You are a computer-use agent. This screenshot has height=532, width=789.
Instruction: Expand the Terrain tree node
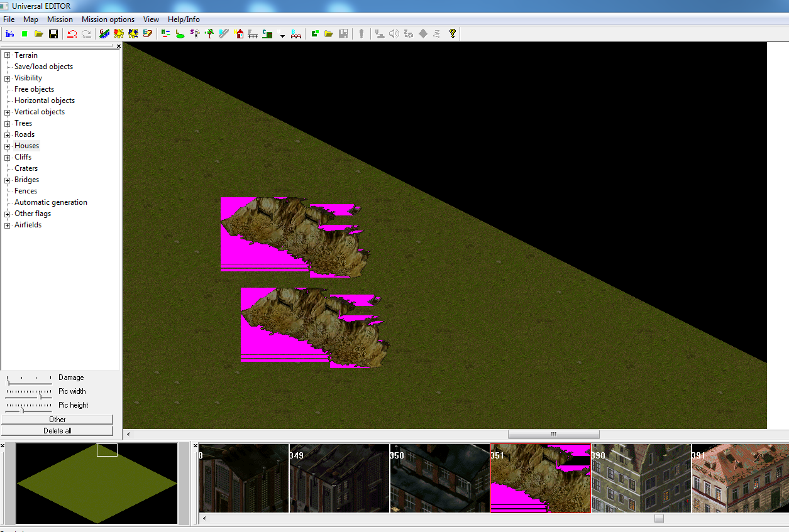pyautogui.click(x=8, y=55)
